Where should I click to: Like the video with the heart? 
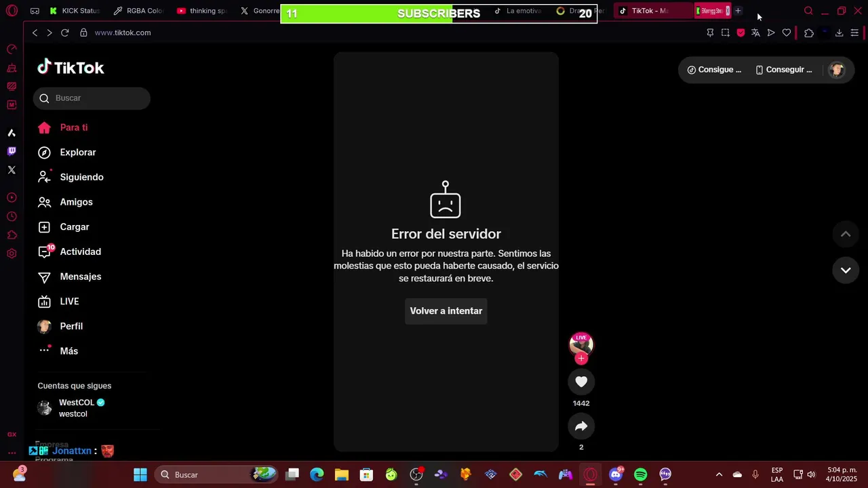[581, 382]
